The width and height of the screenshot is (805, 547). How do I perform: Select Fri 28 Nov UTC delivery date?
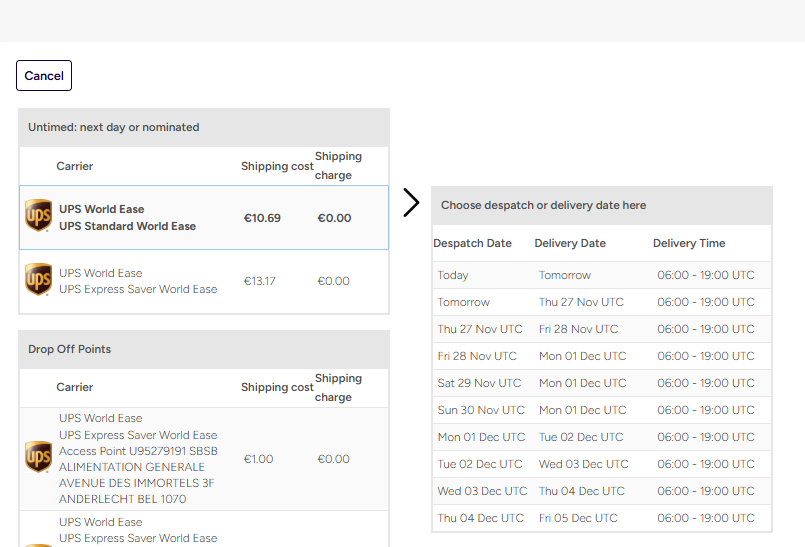[x=578, y=329]
